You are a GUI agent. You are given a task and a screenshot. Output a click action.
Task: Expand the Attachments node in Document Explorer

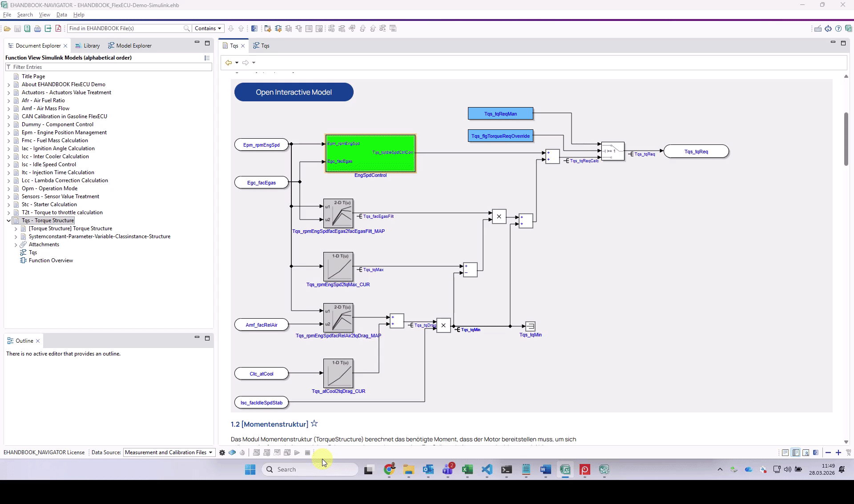point(16,244)
